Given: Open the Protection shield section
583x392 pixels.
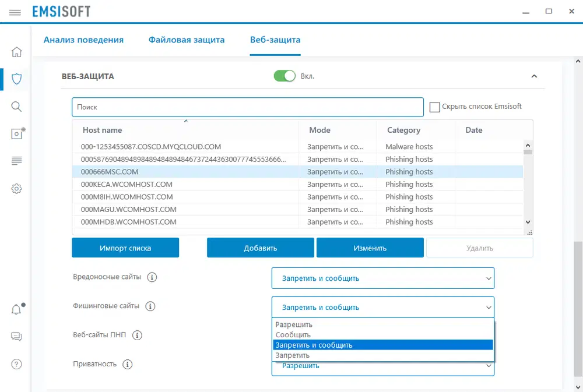Looking at the screenshot, I should click(x=16, y=79).
